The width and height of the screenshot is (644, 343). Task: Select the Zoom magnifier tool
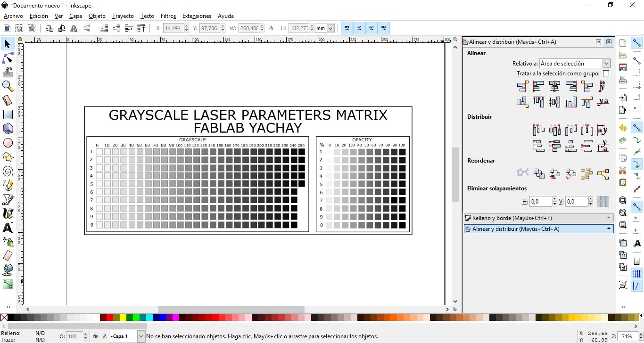[x=8, y=86]
